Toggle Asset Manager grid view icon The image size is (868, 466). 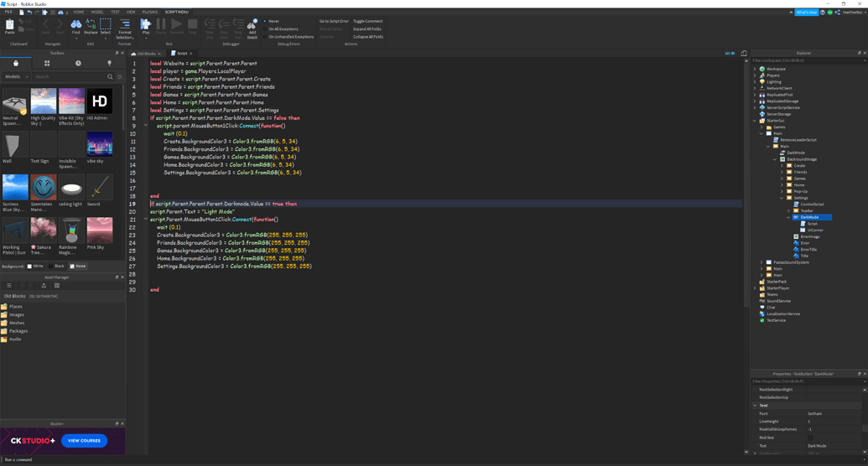click(x=56, y=286)
